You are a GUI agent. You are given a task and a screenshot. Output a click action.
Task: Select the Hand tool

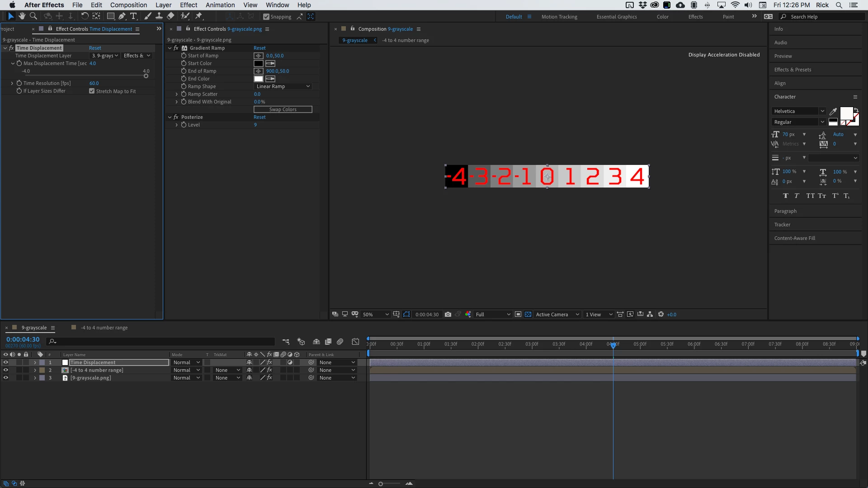click(22, 16)
